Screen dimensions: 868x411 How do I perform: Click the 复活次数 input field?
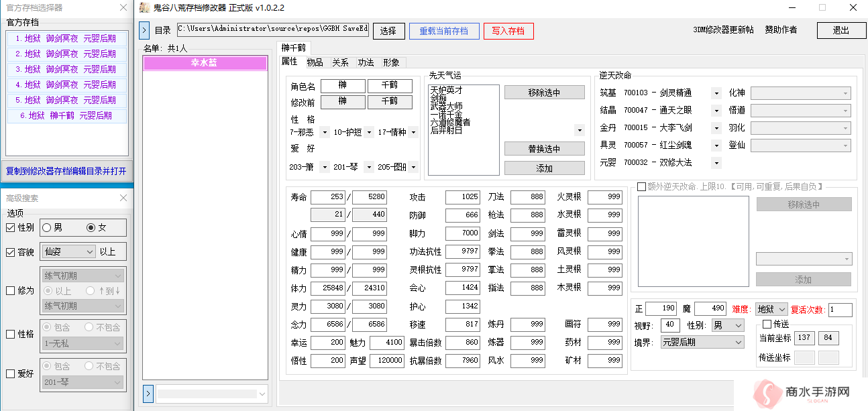coord(840,310)
